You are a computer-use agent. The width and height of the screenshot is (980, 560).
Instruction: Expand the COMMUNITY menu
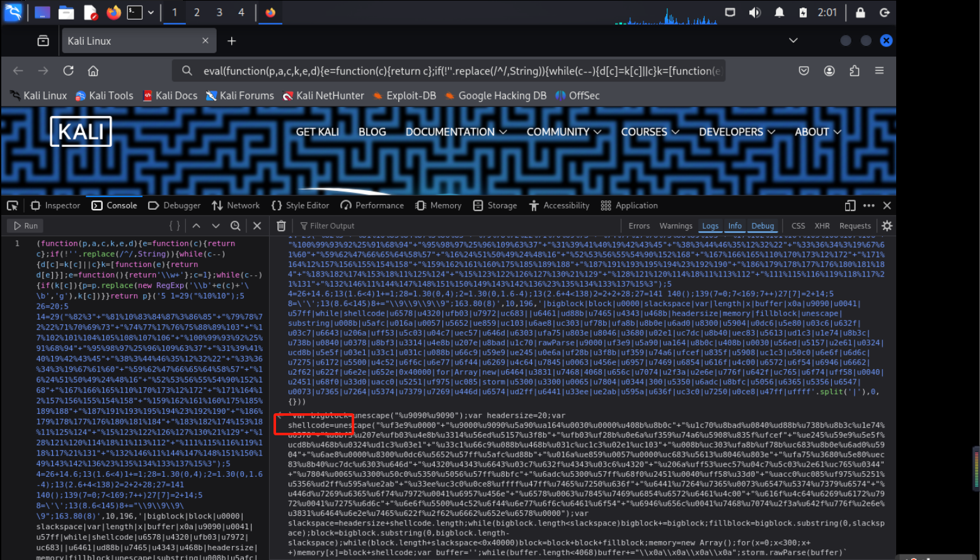[x=564, y=132]
